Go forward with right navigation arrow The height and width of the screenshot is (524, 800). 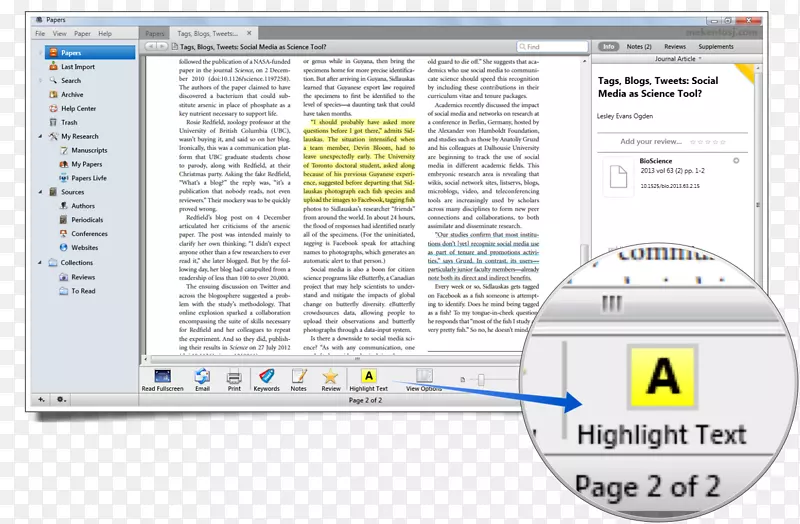click(162, 46)
